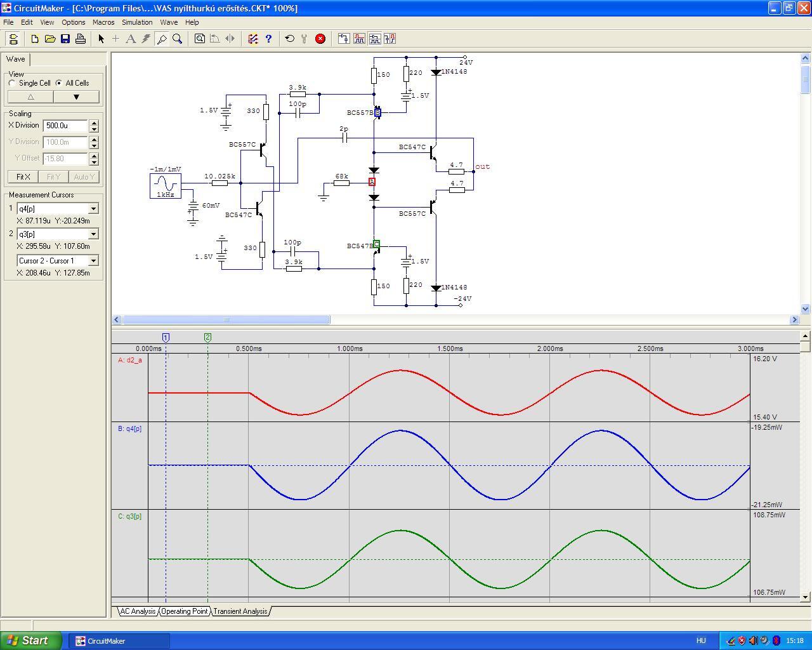
Task: Open the 'Cursor 2 - Cursor 1' dropdown
Action: click(93, 261)
